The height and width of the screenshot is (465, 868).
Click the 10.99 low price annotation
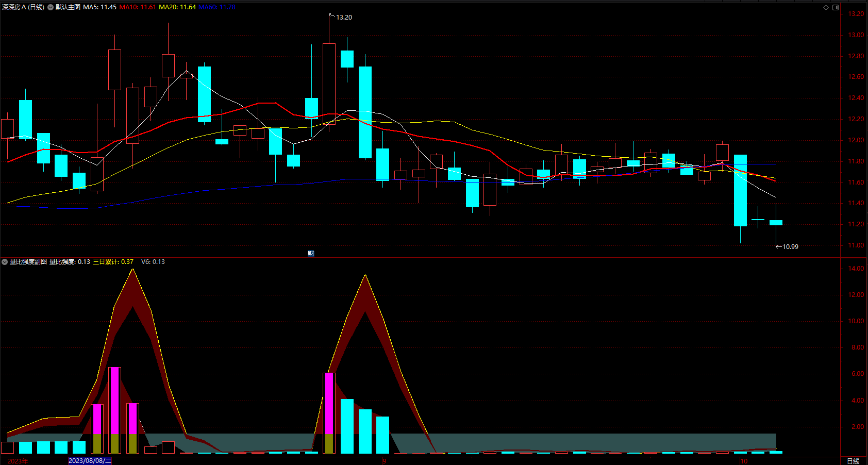(x=790, y=247)
